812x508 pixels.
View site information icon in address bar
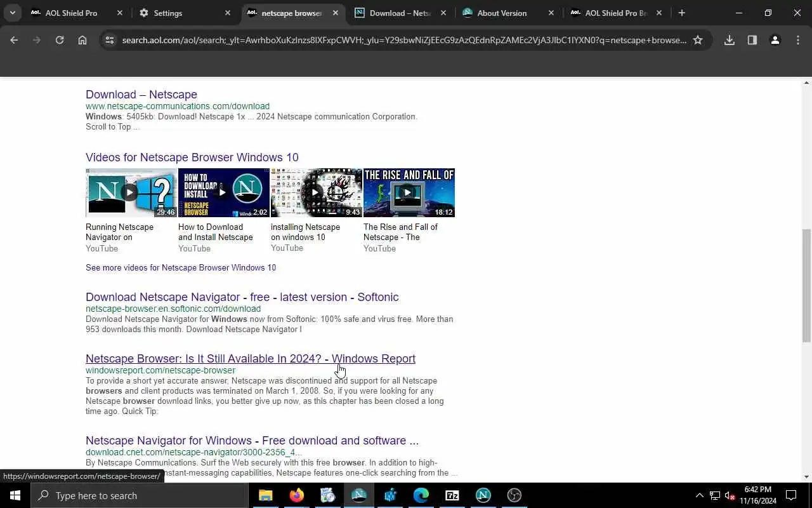pyautogui.click(x=110, y=40)
